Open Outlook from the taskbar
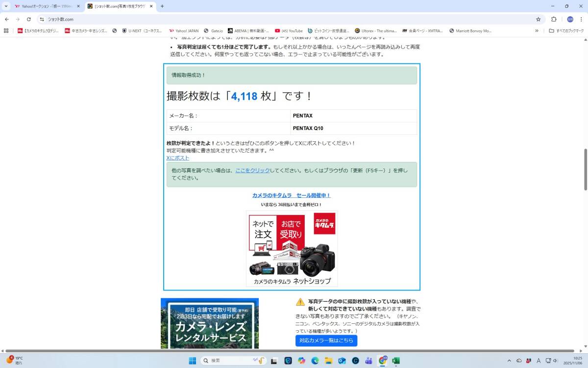Viewport: 588px width, 368px height. coord(342,361)
